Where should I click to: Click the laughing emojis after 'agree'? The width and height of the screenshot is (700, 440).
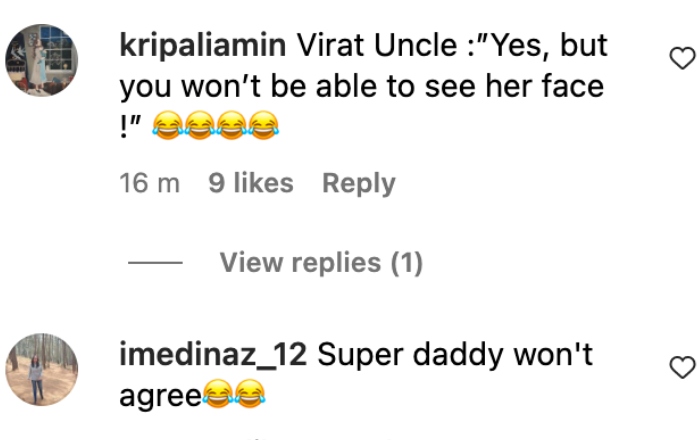[x=231, y=397]
